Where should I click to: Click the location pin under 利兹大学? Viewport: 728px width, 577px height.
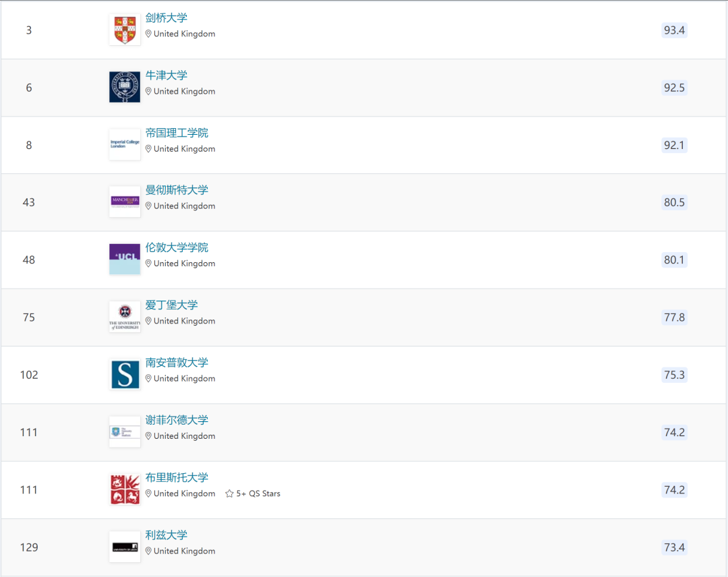pos(148,551)
